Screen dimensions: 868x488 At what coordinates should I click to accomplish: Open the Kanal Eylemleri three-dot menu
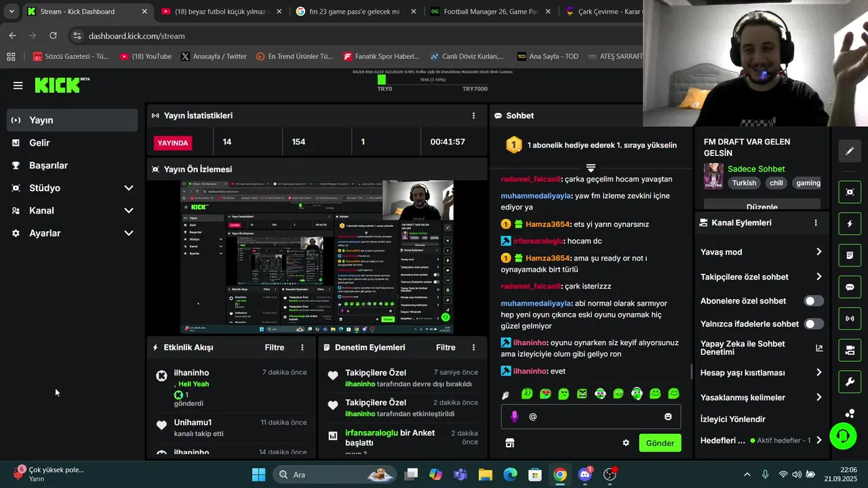coord(816,223)
